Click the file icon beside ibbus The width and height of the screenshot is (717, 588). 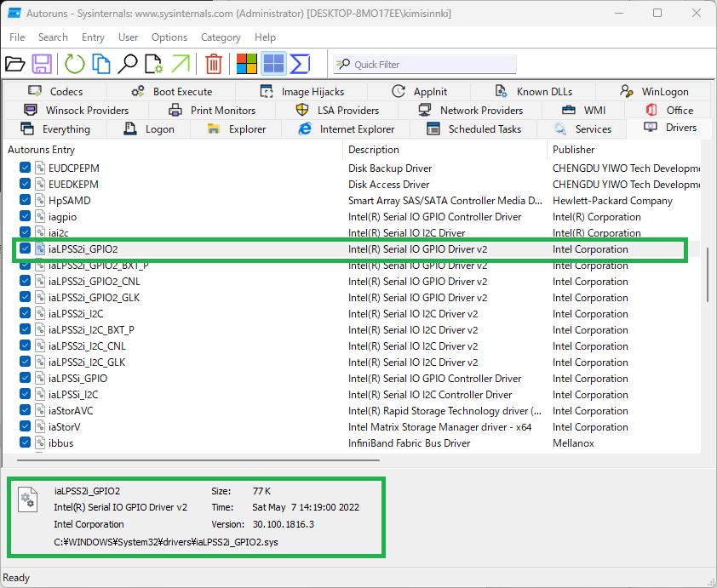point(40,443)
